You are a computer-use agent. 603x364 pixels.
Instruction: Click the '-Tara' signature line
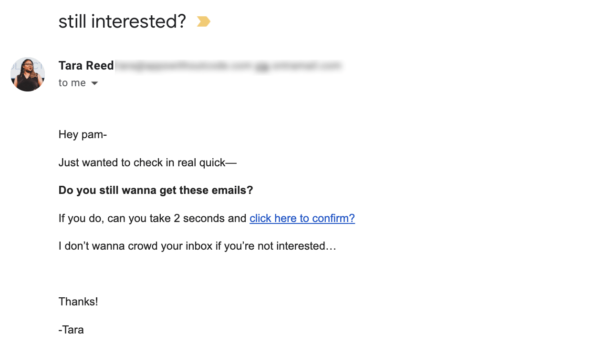71,329
